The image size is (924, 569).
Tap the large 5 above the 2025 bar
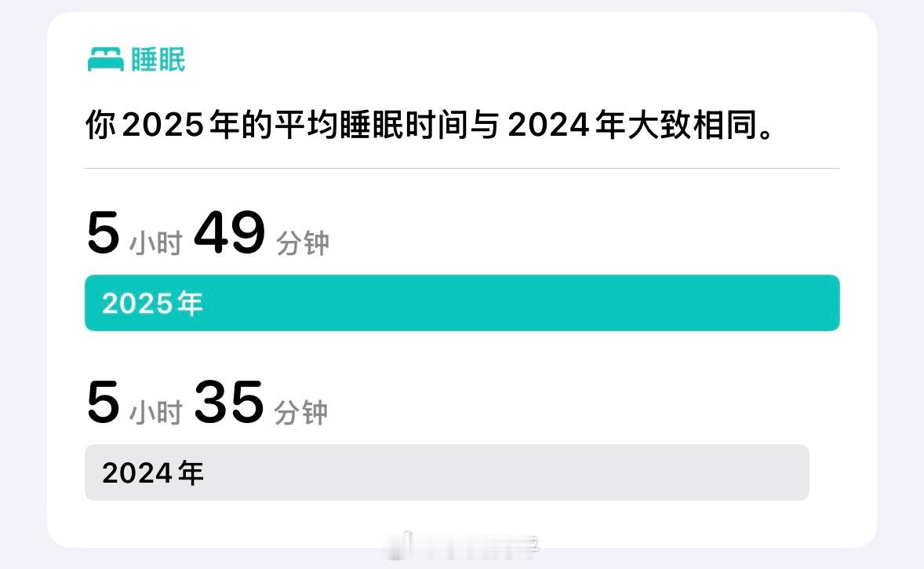coord(103,232)
